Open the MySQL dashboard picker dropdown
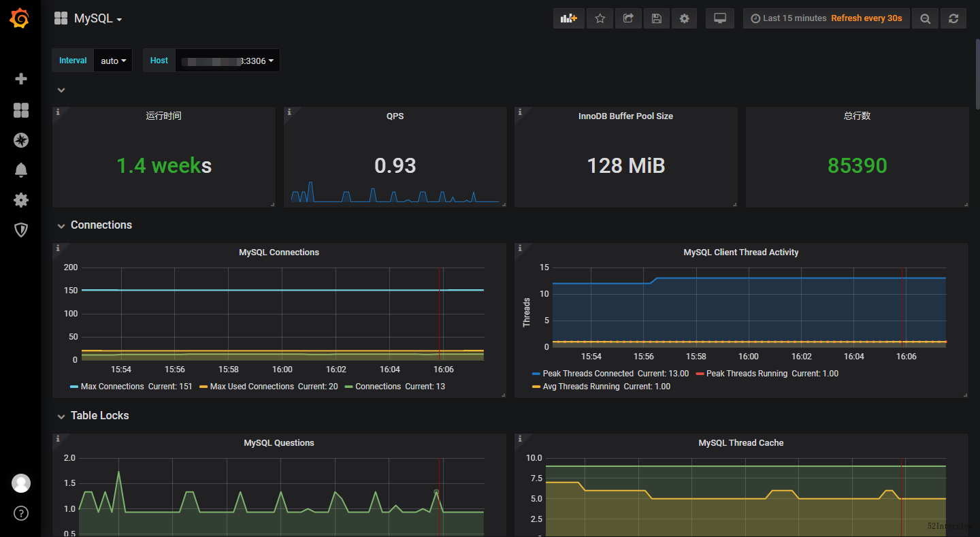This screenshot has height=537, width=980. point(88,19)
